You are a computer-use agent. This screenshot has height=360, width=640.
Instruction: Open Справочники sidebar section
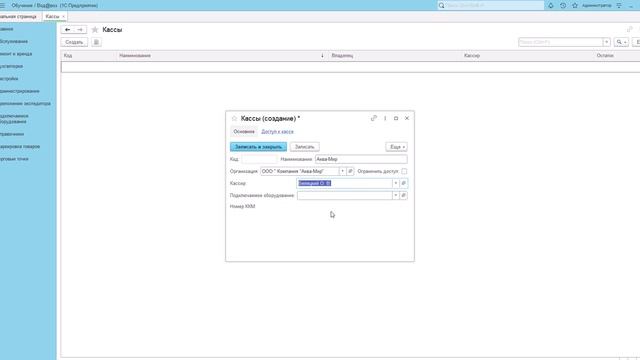[x=12, y=134]
